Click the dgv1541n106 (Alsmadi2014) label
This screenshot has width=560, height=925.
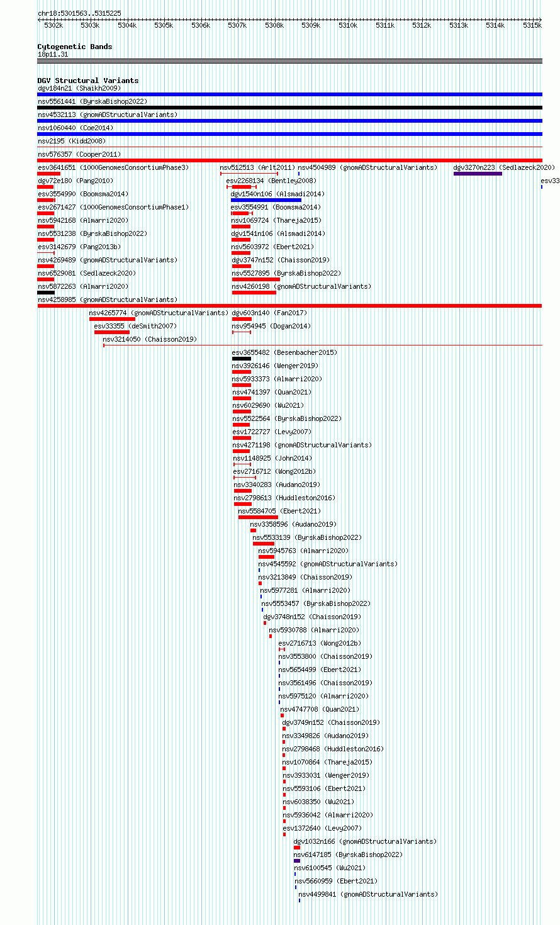(278, 233)
